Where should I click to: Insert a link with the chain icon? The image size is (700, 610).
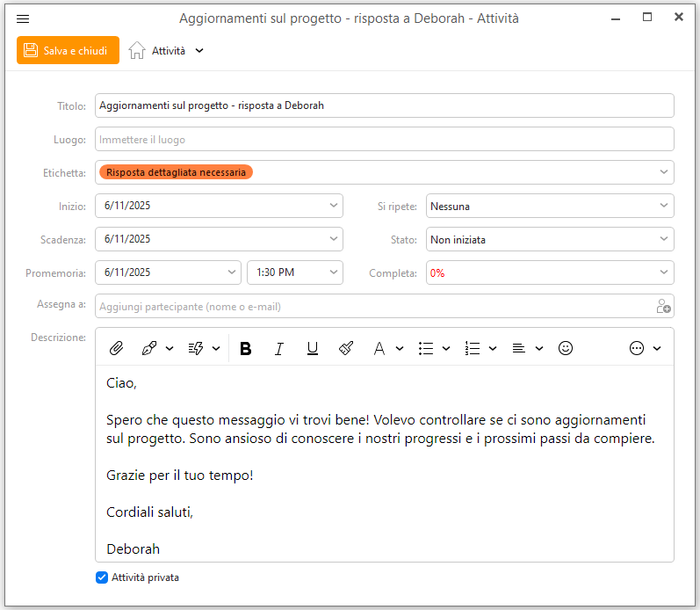click(149, 348)
